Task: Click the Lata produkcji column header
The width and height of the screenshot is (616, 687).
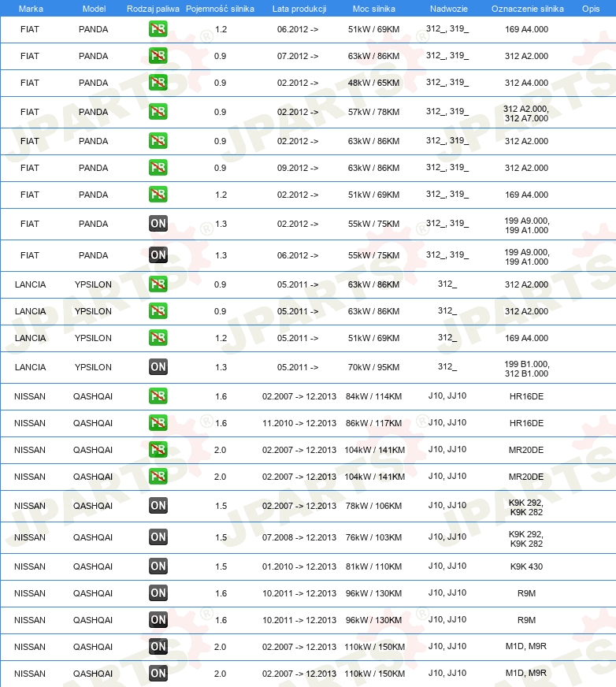Action: (299, 9)
